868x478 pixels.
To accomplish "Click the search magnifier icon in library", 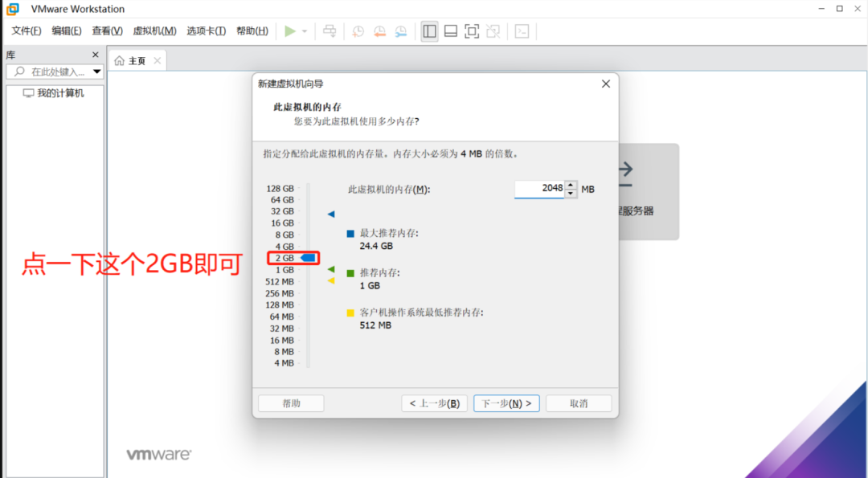I will (x=19, y=71).
